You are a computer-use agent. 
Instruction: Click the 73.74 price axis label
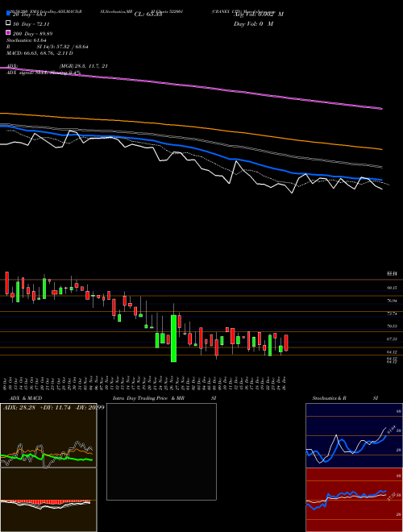(x=392, y=314)
